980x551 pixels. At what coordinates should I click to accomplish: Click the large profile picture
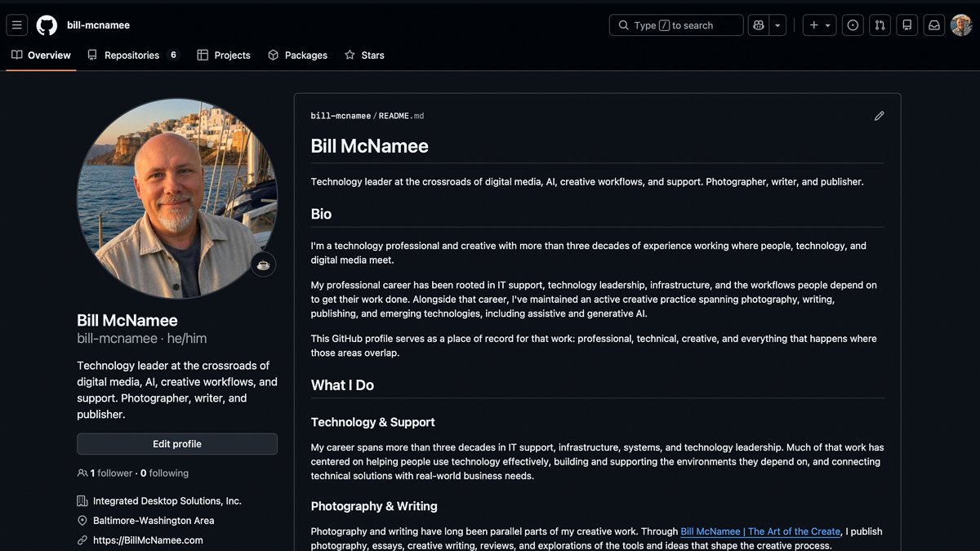(177, 198)
